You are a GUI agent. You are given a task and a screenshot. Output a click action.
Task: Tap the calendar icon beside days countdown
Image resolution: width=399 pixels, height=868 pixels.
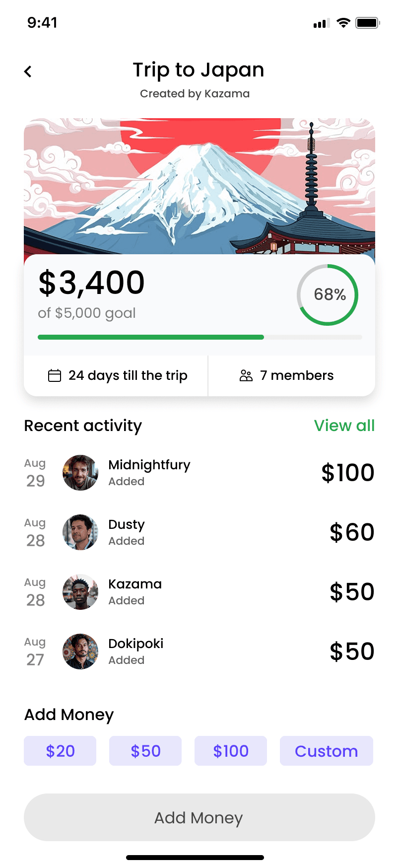(x=55, y=375)
